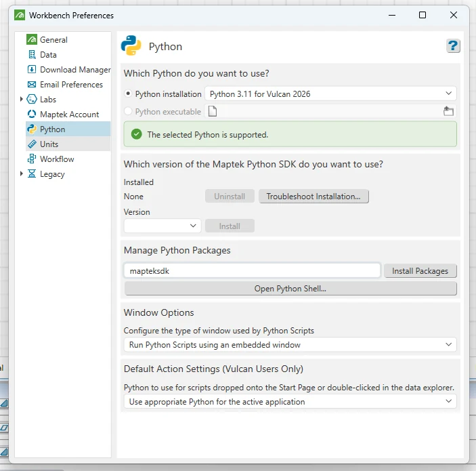This screenshot has height=471, width=476.
Task: Open Email Preferences page
Action: coord(71,85)
